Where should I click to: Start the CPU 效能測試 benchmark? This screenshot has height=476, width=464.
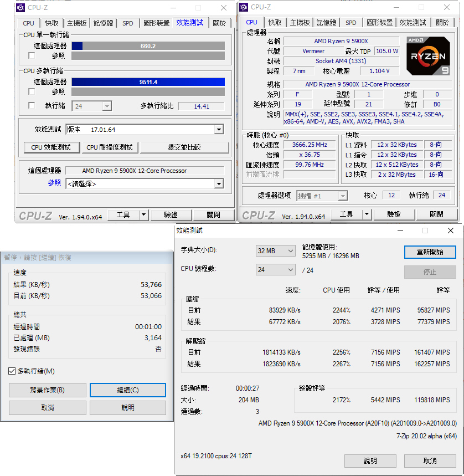(x=51, y=147)
